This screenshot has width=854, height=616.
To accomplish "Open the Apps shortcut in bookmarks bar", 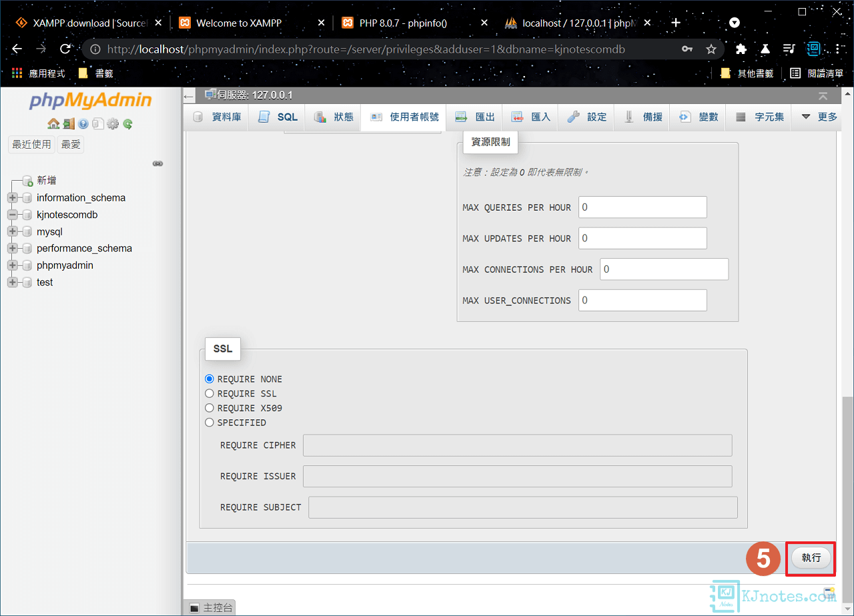I will tap(39, 73).
